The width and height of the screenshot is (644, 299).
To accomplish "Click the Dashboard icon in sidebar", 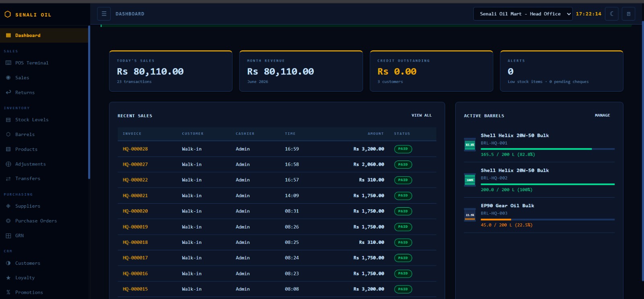I will (8, 35).
